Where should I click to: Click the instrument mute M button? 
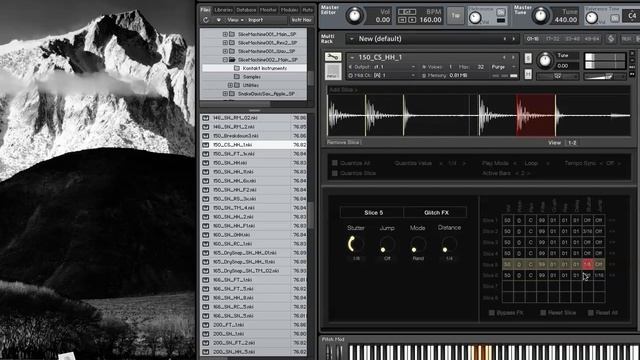click(x=528, y=74)
